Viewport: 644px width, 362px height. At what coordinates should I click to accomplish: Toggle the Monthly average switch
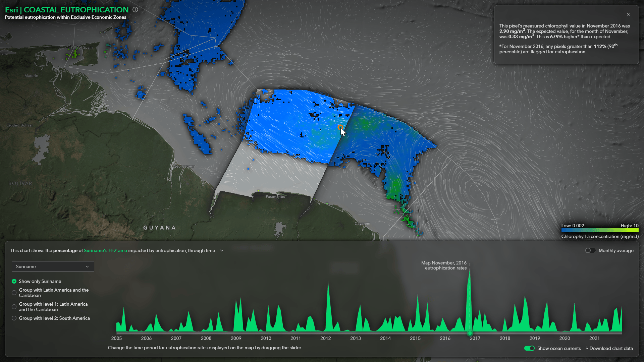[590, 250]
